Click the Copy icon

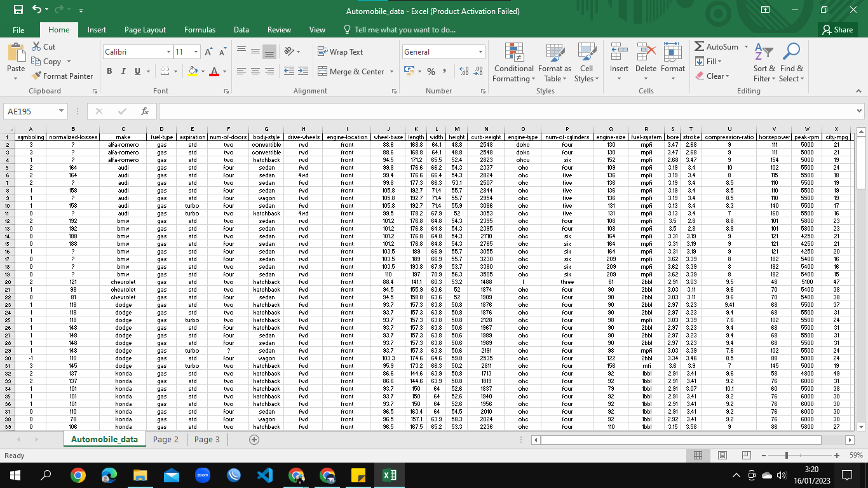pos(36,61)
